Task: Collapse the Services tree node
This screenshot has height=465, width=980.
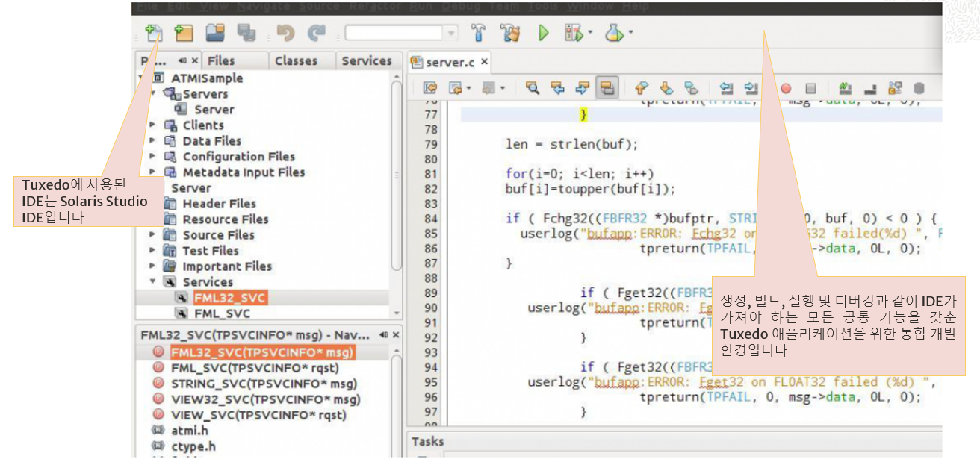Action: pyautogui.click(x=153, y=281)
